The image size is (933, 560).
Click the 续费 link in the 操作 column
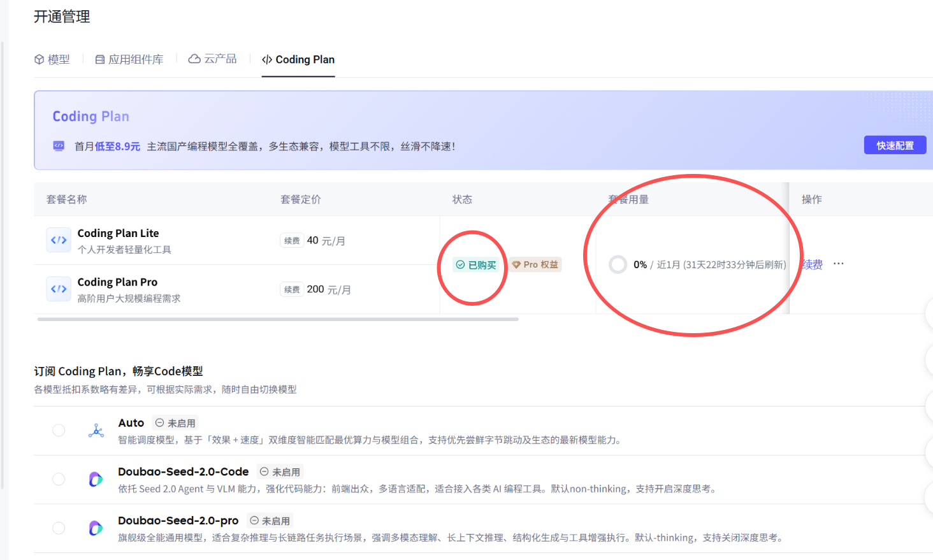point(813,264)
